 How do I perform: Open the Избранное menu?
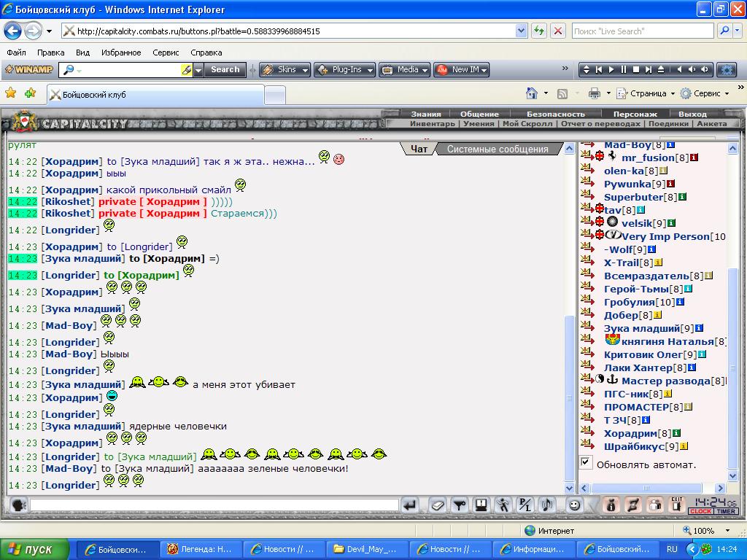point(121,52)
